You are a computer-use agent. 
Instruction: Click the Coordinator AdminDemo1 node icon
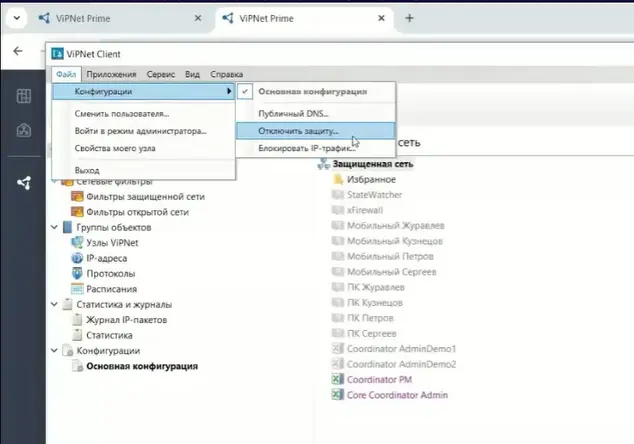337,349
